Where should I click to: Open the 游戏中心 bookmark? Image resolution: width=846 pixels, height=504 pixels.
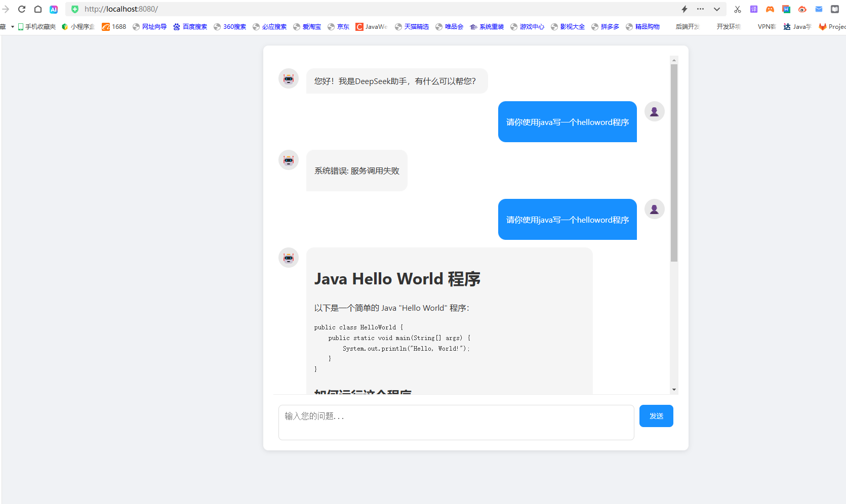click(528, 27)
